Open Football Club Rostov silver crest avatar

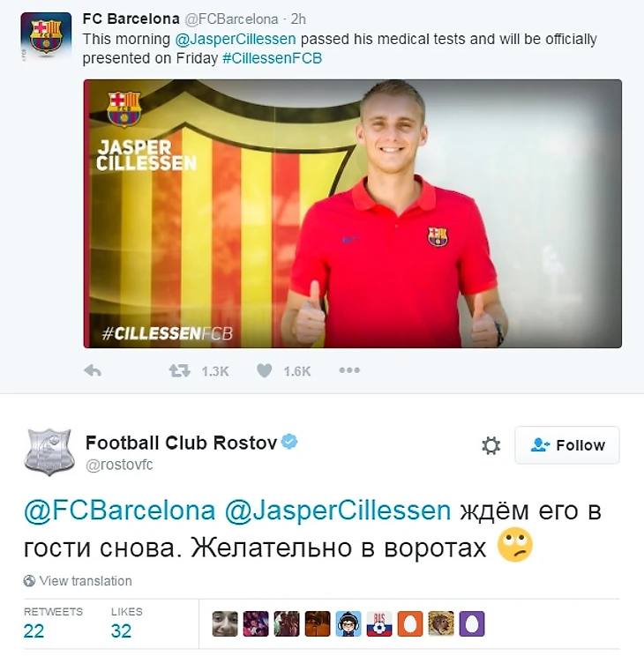coord(49,451)
